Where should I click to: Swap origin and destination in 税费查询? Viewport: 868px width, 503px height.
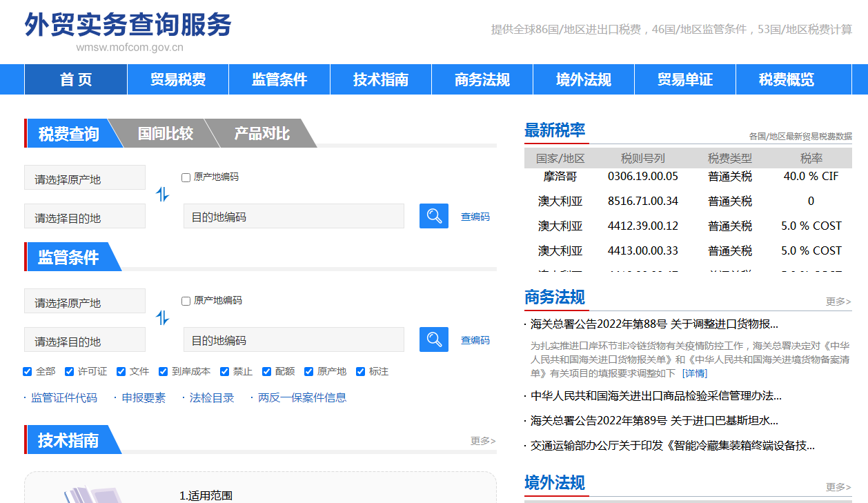[x=163, y=195]
